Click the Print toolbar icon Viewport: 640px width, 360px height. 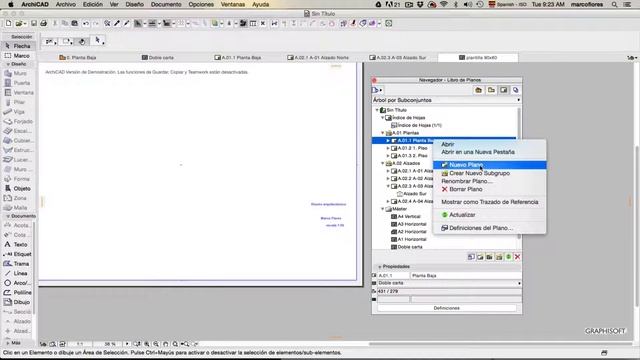pos(44,24)
